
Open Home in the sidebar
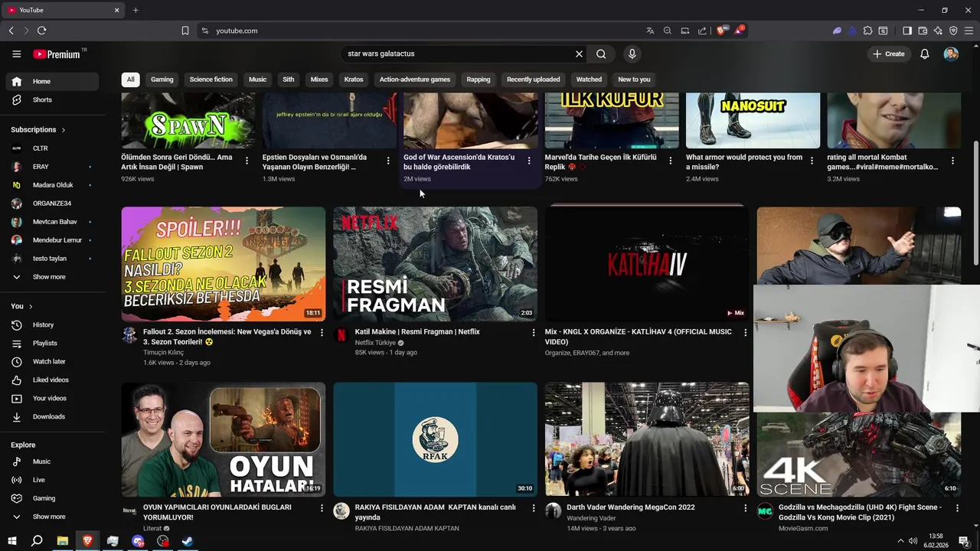(x=52, y=81)
